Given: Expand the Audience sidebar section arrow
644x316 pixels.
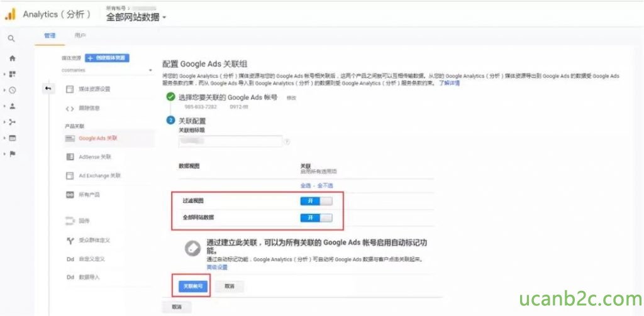Looking at the screenshot, I should (4, 106).
